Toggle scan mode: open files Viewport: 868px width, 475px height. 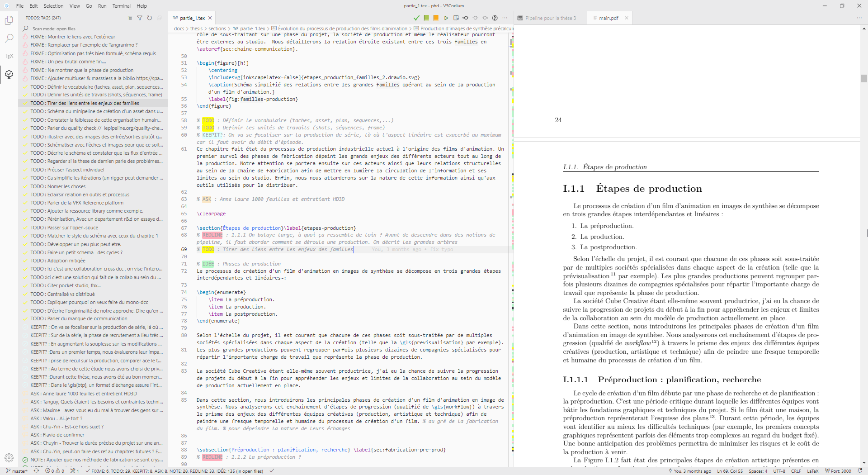pyautogui.click(x=53, y=28)
